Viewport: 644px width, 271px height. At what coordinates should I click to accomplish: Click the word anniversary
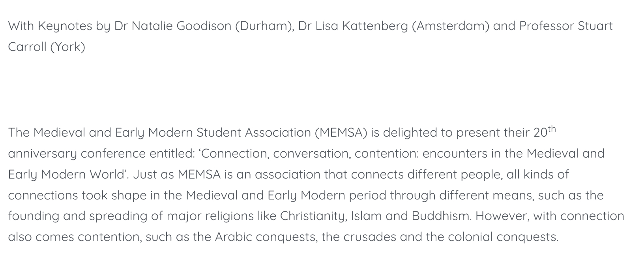coord(42,154)
